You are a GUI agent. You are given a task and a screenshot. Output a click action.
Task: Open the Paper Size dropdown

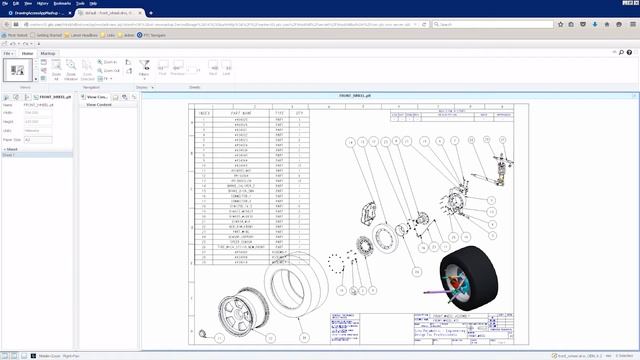pos(38,140)
